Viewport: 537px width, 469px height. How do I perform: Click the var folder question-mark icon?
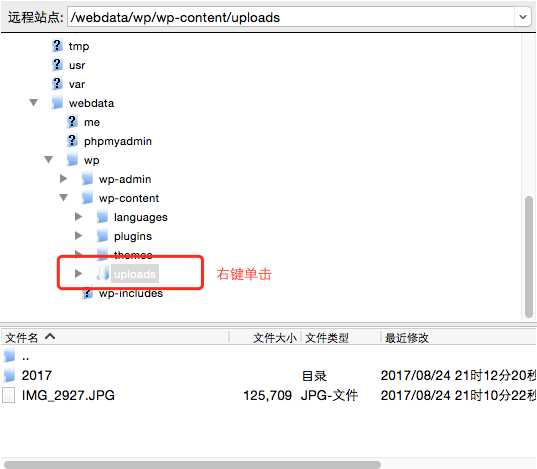[x=57, y=84]
